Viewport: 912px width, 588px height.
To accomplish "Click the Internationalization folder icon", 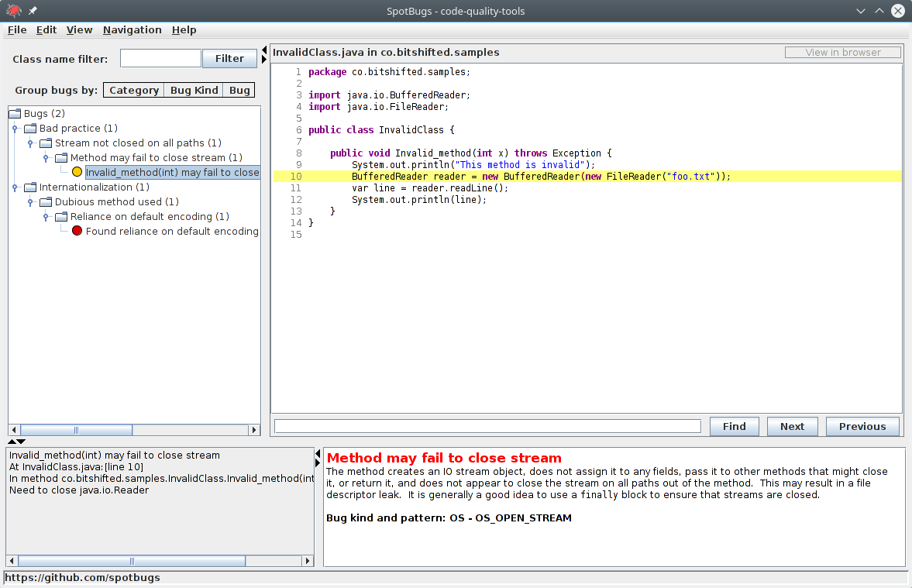I will coord(30,187).
